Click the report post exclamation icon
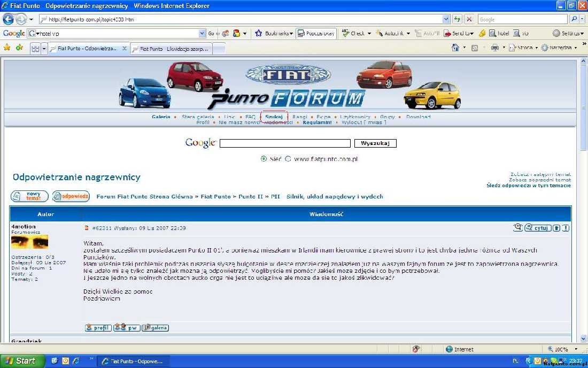This screenshot has width=588, height=368. click(566, 228)
